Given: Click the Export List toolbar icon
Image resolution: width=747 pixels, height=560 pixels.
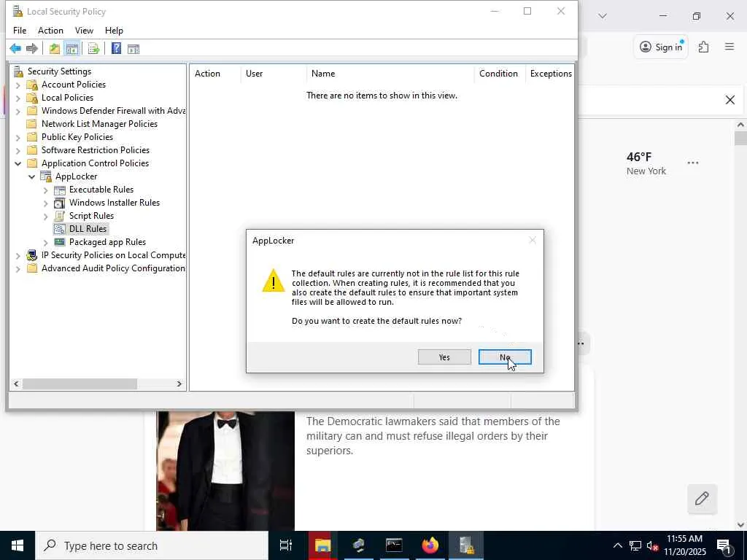Looking at the screenshot, I should (94, 49).
